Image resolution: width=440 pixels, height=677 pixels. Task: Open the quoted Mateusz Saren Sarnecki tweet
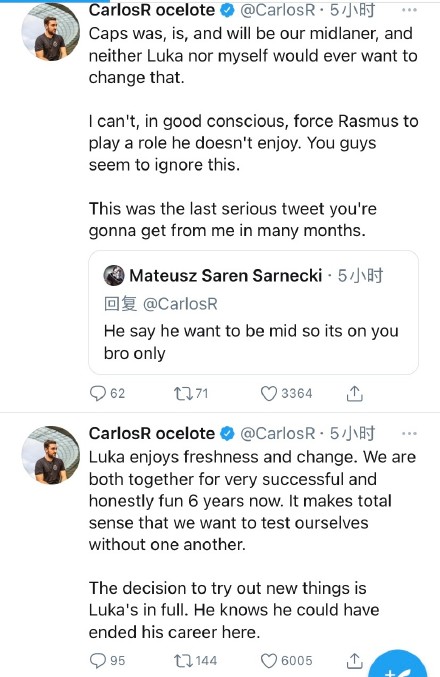pyautogui.click(x=253, y=313)
